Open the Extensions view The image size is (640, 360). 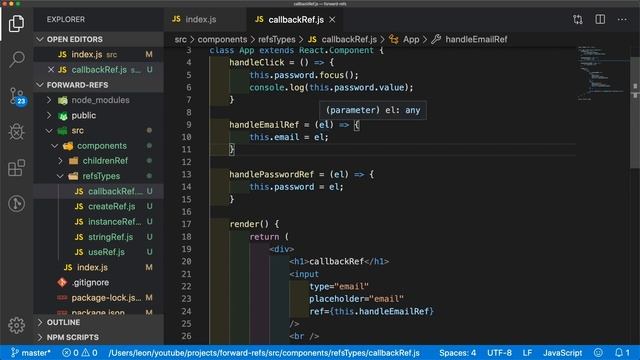point(16,167)
